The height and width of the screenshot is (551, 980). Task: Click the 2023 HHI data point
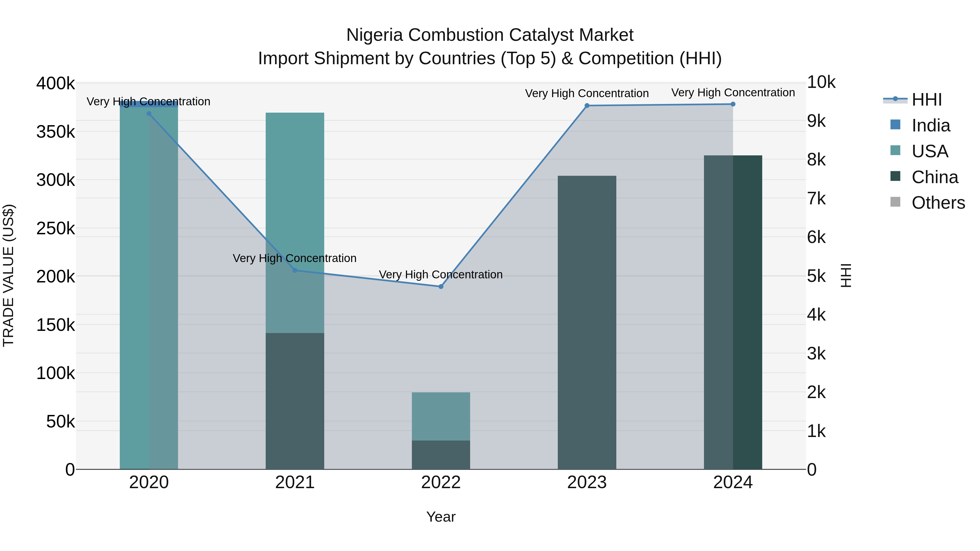pos(587,106)
